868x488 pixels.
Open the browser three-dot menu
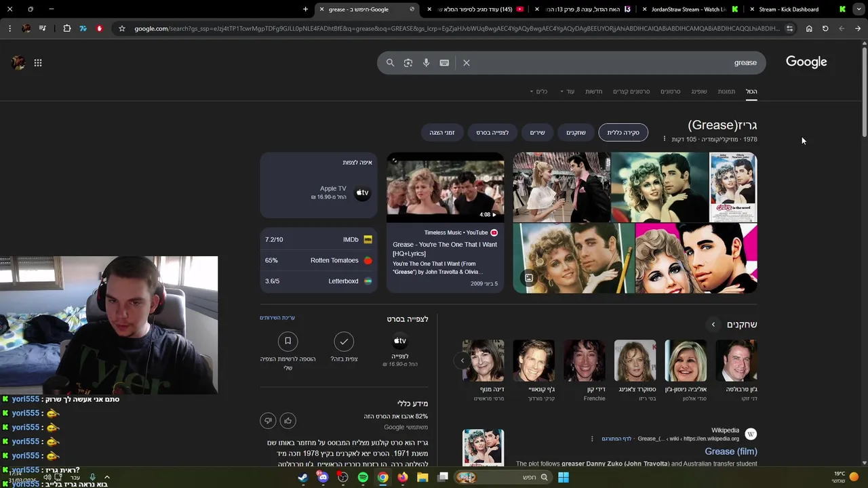[x=9, y=28]
